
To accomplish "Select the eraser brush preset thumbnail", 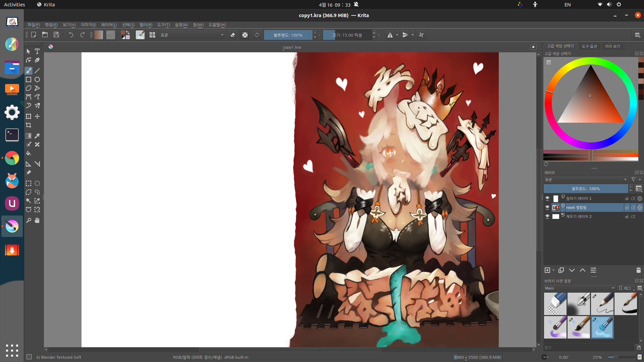I will click(x=555, y=304).
